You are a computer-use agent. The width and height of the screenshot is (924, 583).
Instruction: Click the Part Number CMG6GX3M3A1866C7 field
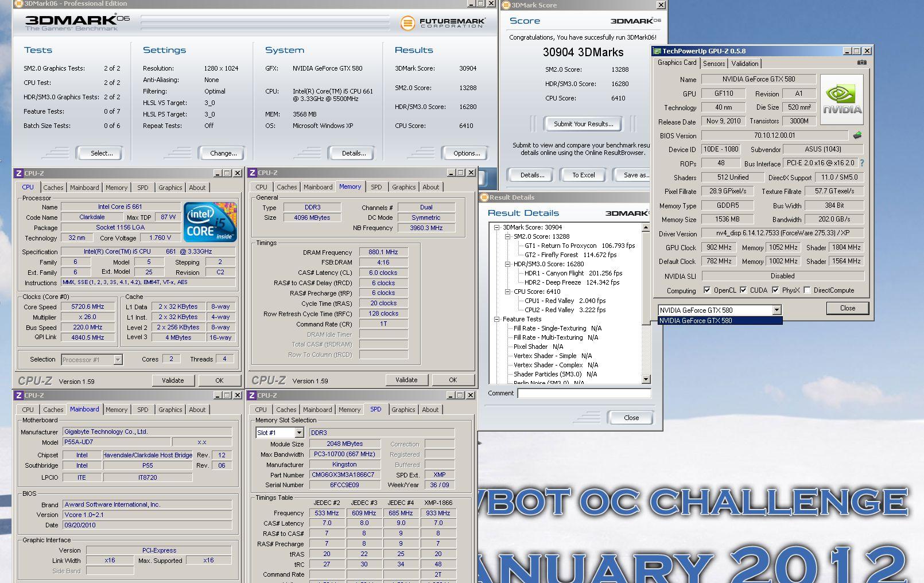coord(344,475)
